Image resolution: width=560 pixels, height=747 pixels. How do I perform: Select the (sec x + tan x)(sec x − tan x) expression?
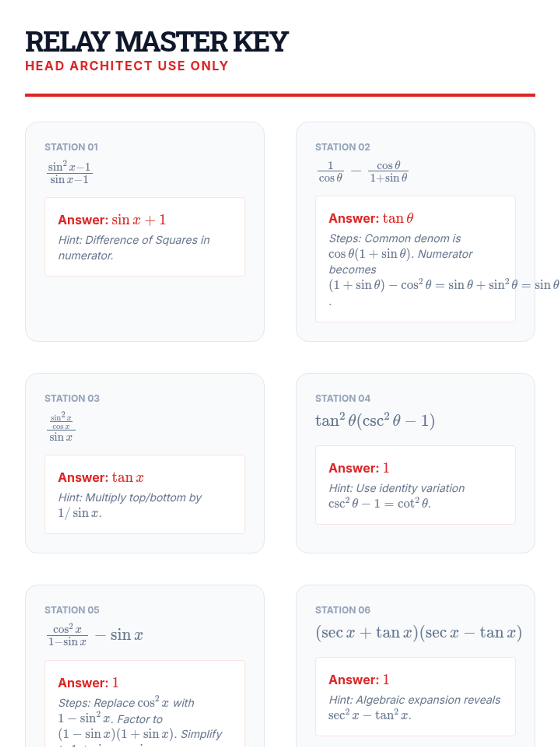point(419,633)
